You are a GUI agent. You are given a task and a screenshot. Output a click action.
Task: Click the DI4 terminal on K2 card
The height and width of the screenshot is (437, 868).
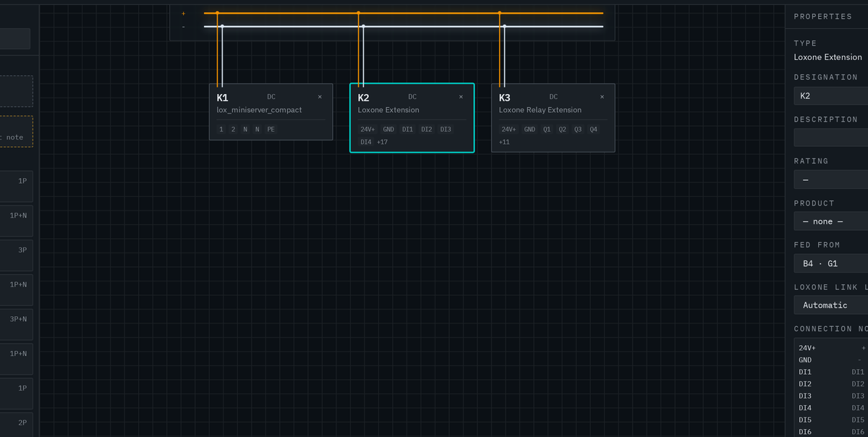pyautogui.click(x=366, y=142)
